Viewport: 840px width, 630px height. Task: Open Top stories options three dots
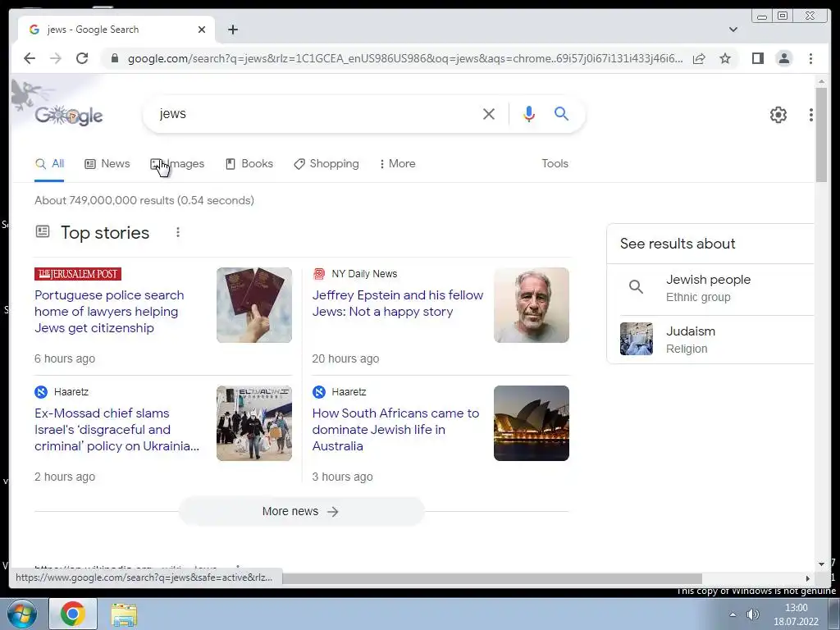click(178, 232)
